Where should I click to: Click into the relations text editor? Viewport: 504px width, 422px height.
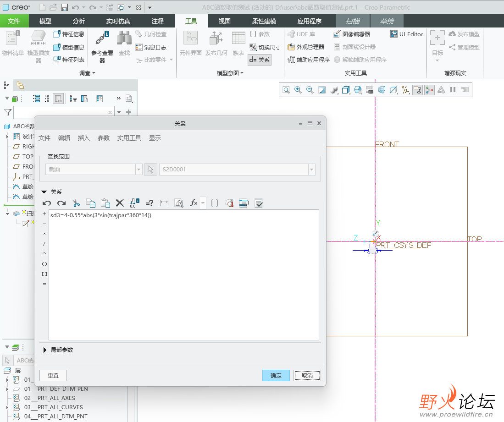pyautogui.click(x=184, y=275)
